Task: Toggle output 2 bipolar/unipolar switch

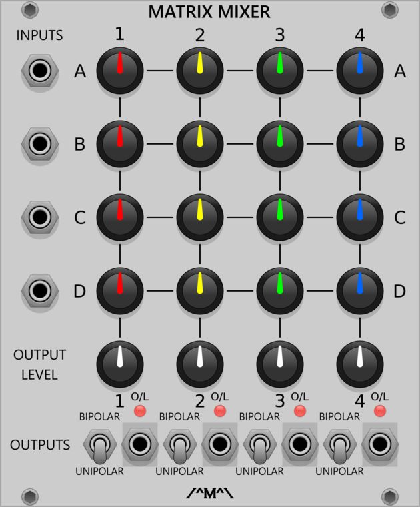Action: (x=180, y=446)
